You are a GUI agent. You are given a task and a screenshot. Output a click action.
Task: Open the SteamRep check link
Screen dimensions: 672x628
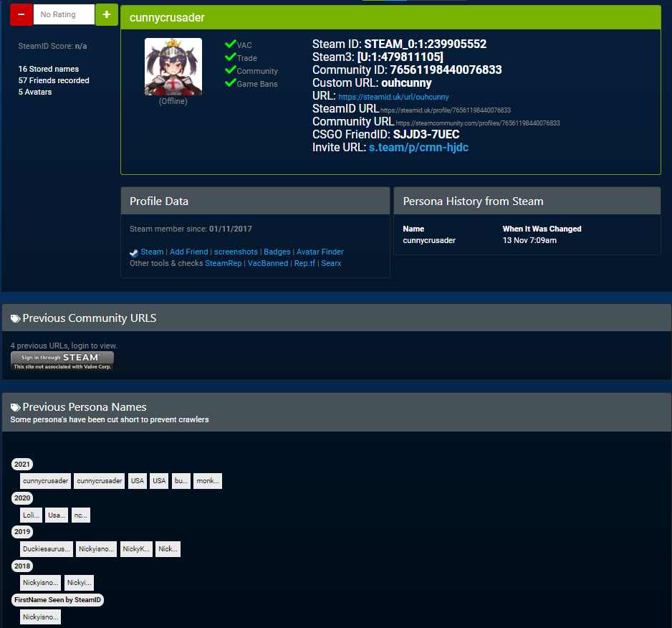(x=224, y=263)
